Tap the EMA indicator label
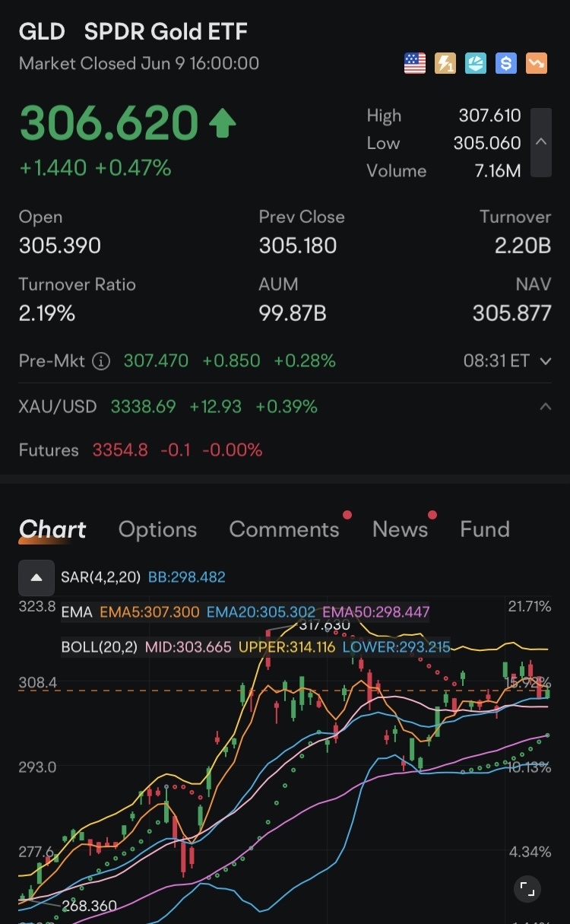Image resolution: width=570 pixels, height=924 pixels. coord(78,611)
